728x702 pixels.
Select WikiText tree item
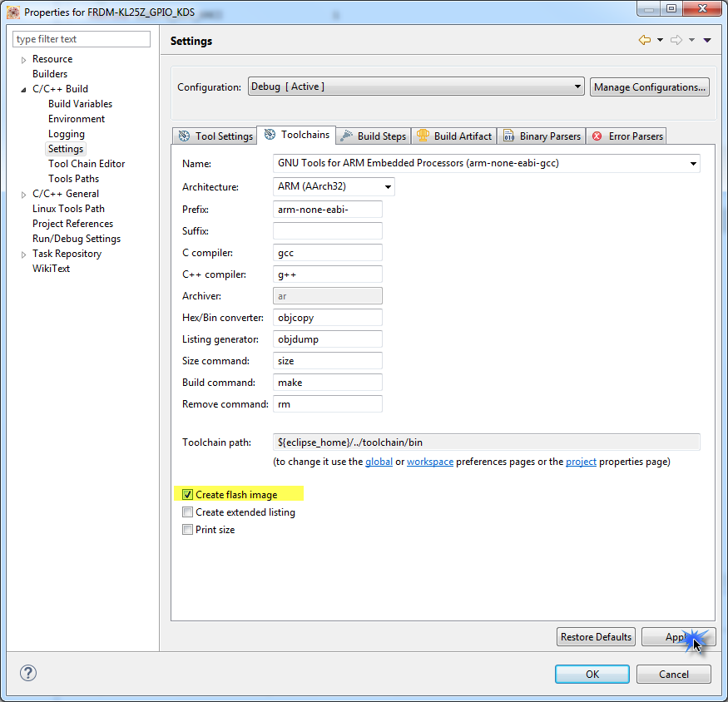coord(51,269)
